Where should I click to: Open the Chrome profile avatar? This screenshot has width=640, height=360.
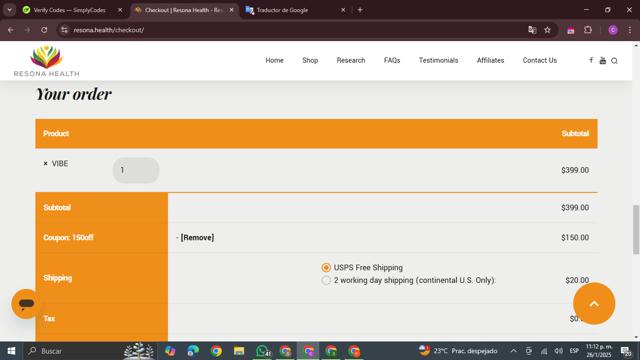click(x=613, y=30)
